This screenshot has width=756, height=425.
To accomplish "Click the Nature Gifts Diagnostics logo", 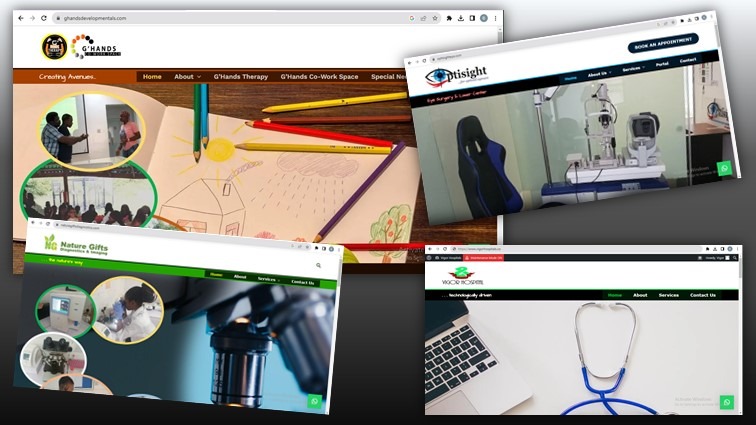I will coord(76,246).
